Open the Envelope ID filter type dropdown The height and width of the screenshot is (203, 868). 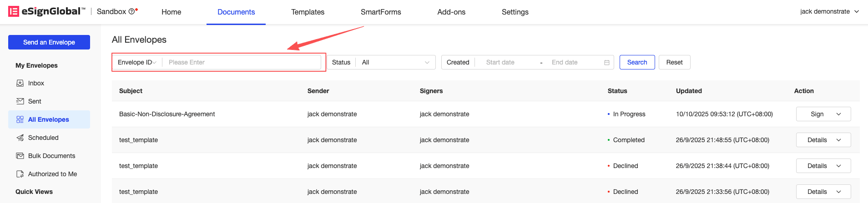click(137, 62)
